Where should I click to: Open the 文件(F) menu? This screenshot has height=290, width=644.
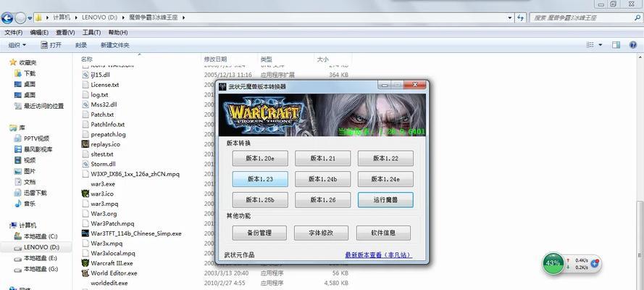(x=14, y=32)
